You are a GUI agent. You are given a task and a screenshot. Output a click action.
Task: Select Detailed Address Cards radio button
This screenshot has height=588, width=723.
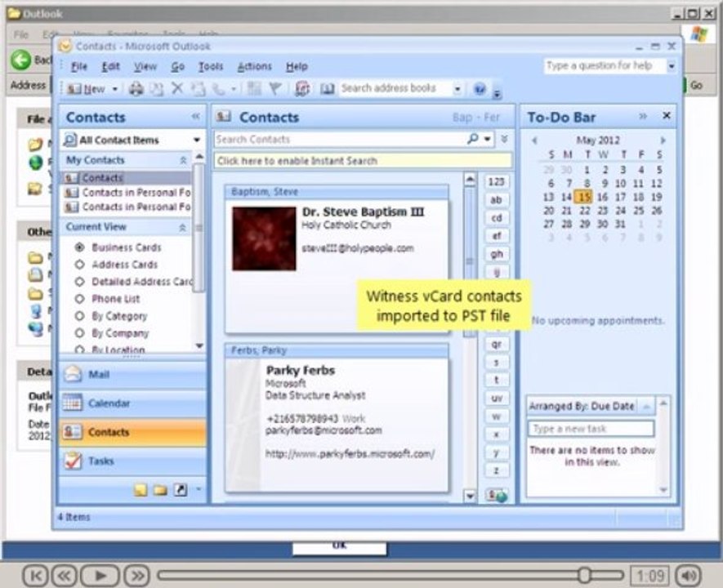(79, 281)
